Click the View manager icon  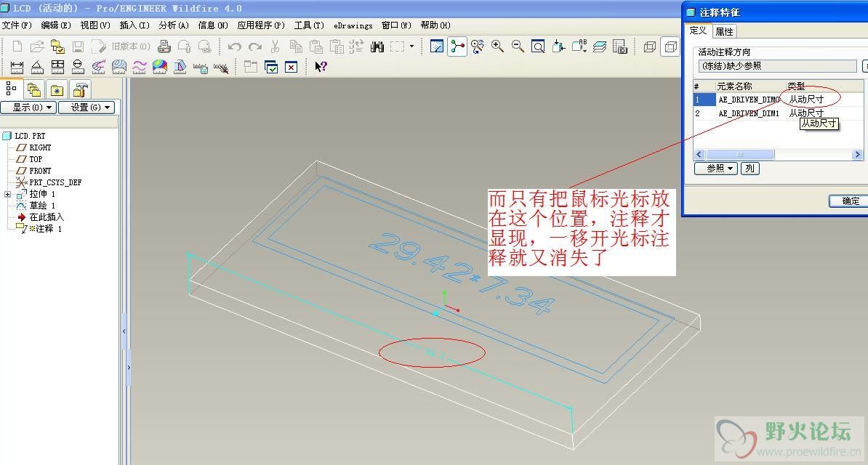point(620,46)
